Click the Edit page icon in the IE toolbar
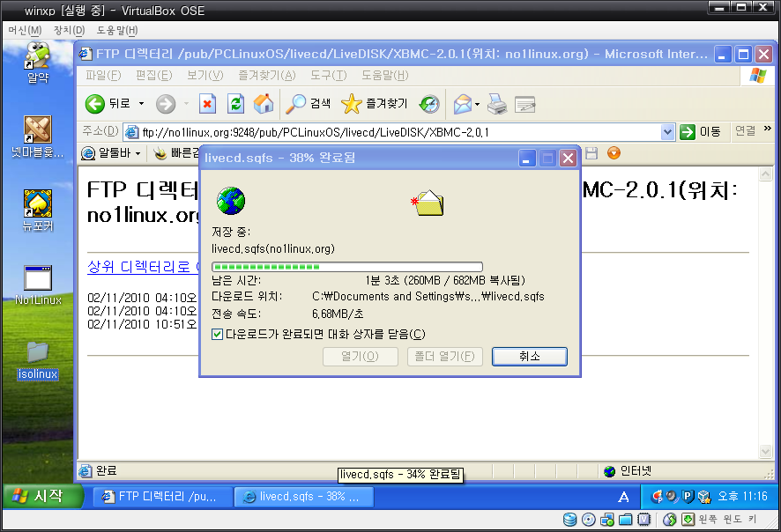781x532 pixels. pos(524,104)
